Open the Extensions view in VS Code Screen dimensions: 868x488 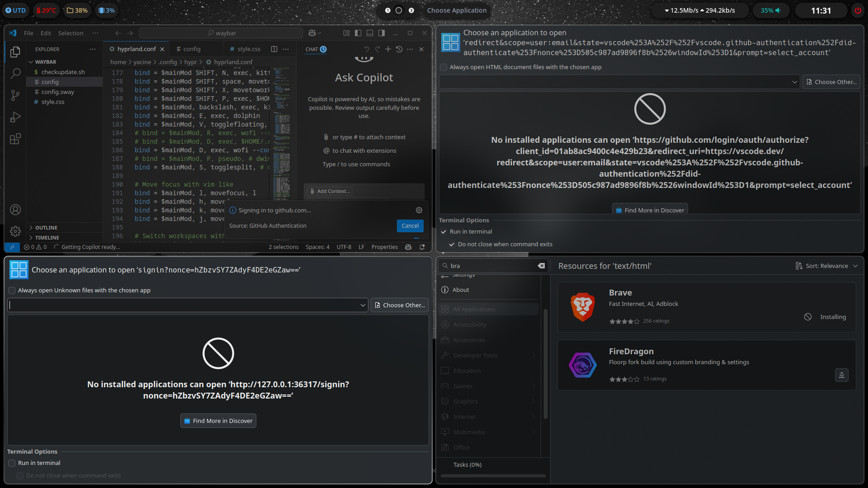pos(15,139)
